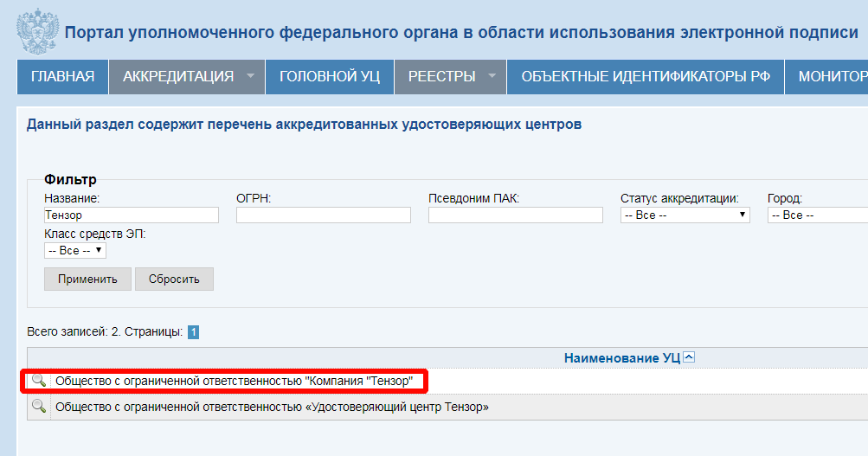Open magnifier icon for Компания Тензор row
The image size is (868, 456).
click(x=38, y=381)
